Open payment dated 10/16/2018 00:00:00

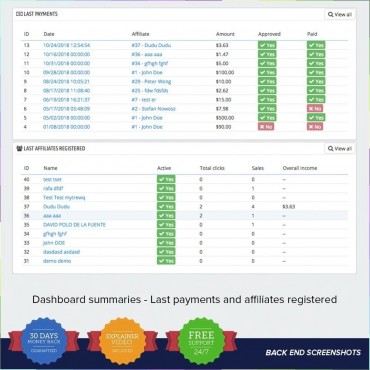pos(66,54)
